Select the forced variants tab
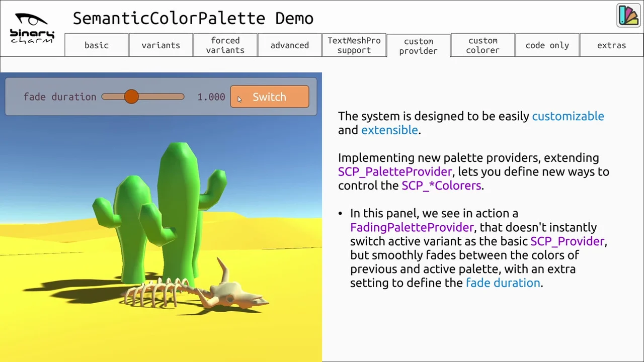The height and width of the screenshot is (362, 644). 225,45
